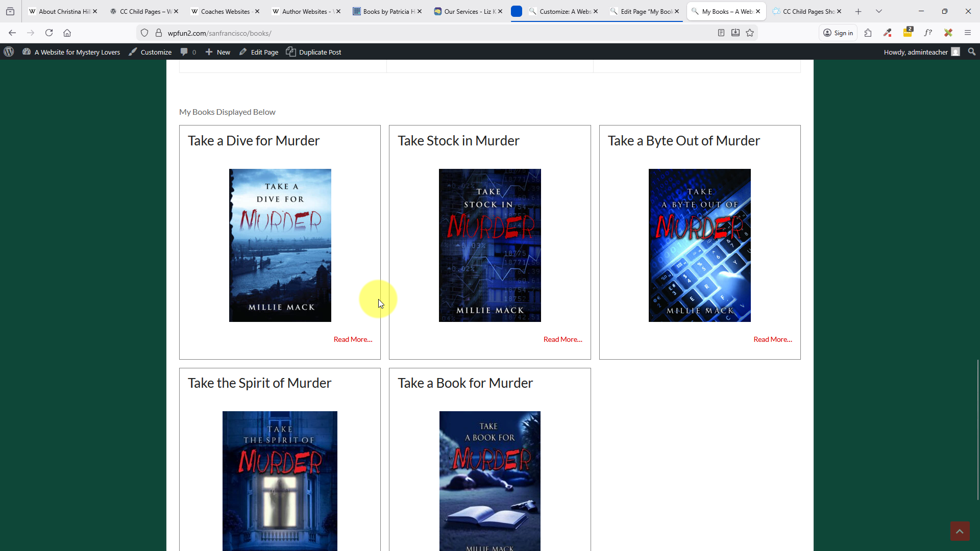Click the shield tracking protection icon
The width and height of the screenshot is (980, 551).
point(144,33)
